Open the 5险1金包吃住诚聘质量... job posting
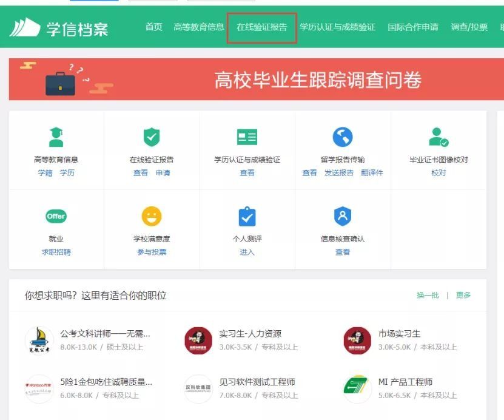 pos(106,382)
